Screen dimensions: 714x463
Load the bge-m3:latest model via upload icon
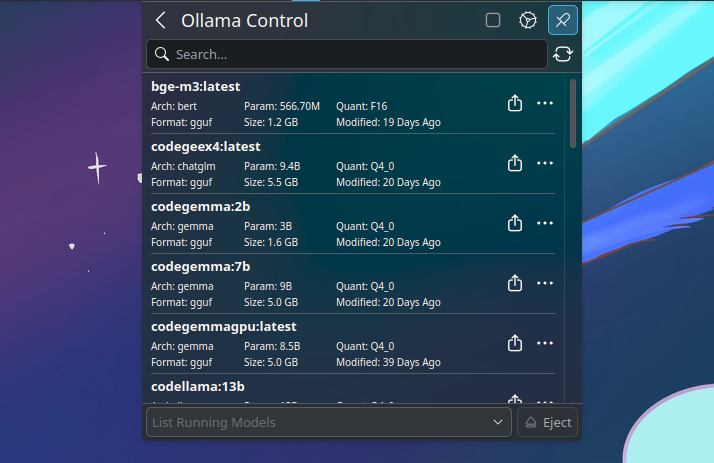pyautogui.click(x=515, y=103)
